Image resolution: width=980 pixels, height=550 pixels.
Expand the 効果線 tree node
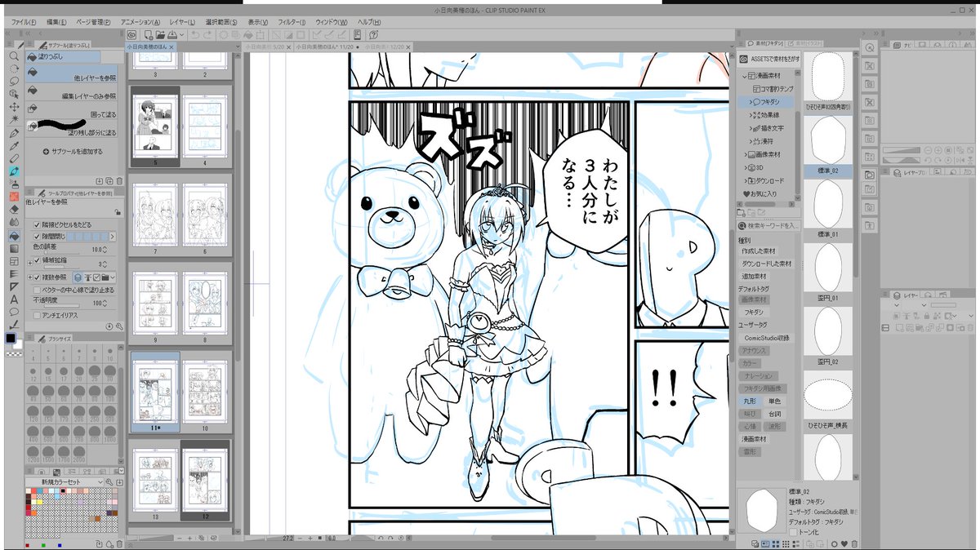tap(751, 115)
